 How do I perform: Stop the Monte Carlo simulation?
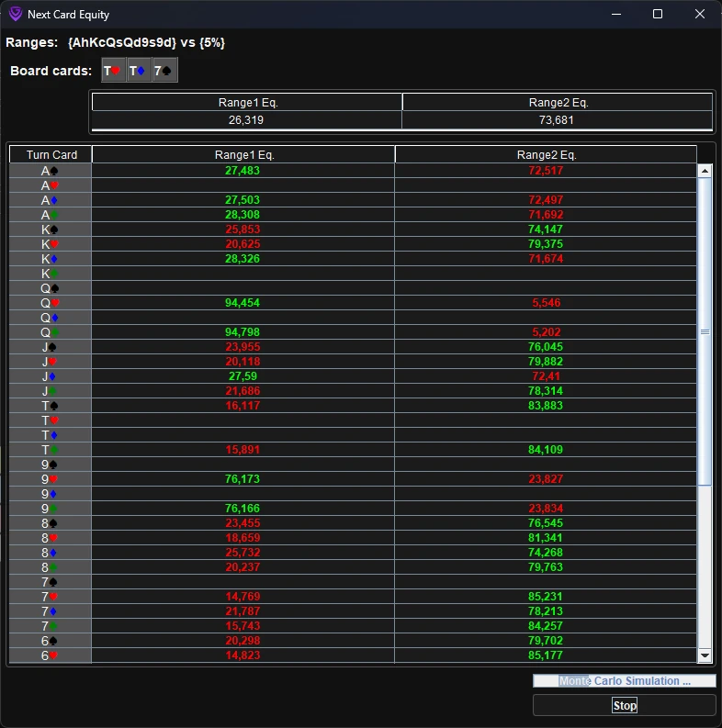(x=625, y=705)
